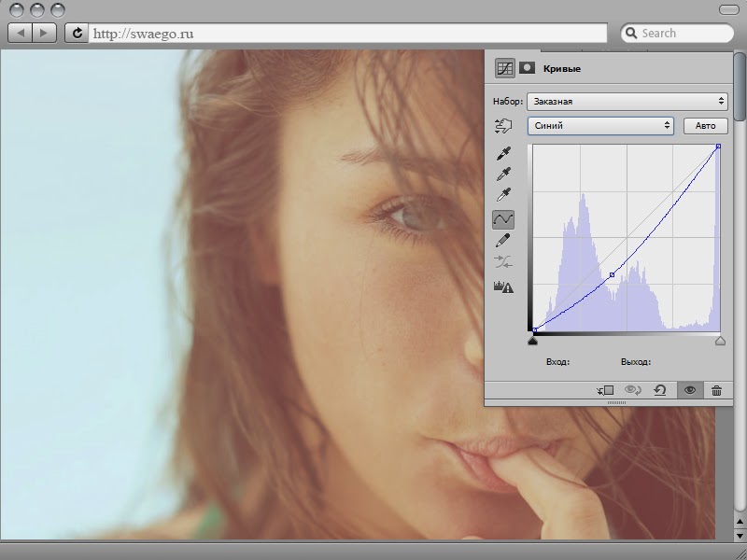747x560 pixels.
Task: Click the browser back arrow button
Action: click(21, 33)
